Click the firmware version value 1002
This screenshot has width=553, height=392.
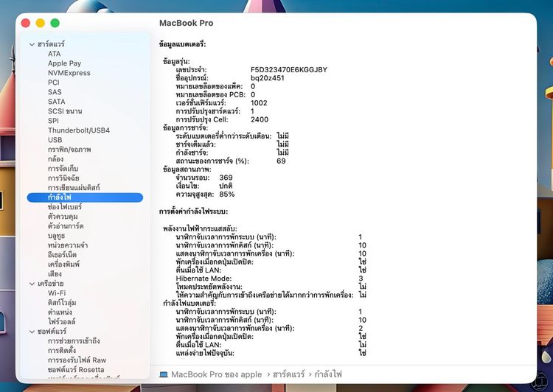click(259, 103)
